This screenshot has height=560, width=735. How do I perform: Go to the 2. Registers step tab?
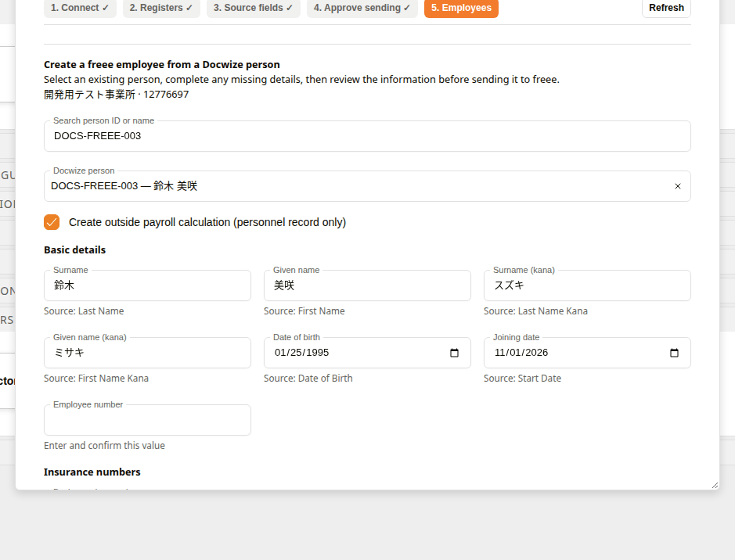click(x=161, y=8)
